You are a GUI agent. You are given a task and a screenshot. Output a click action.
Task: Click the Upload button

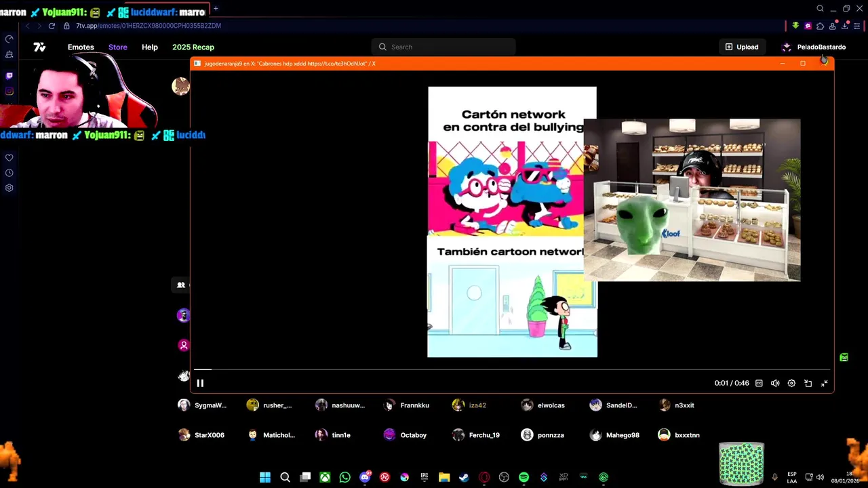(x=742, y=47)
